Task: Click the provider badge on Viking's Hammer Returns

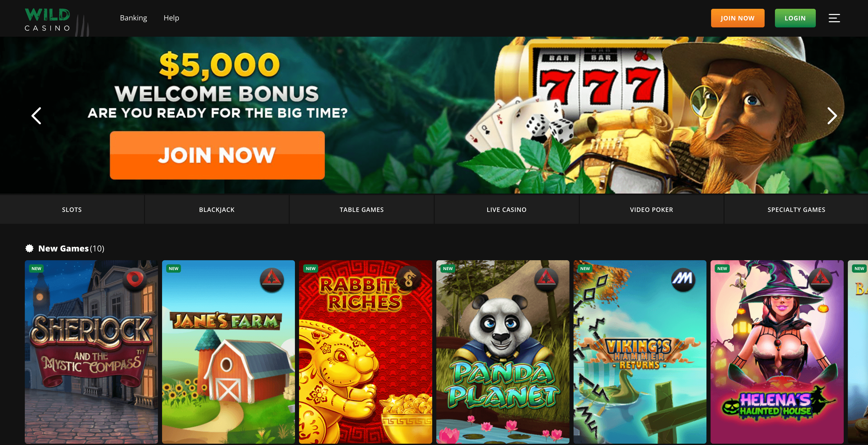Action: click(683, 279)
